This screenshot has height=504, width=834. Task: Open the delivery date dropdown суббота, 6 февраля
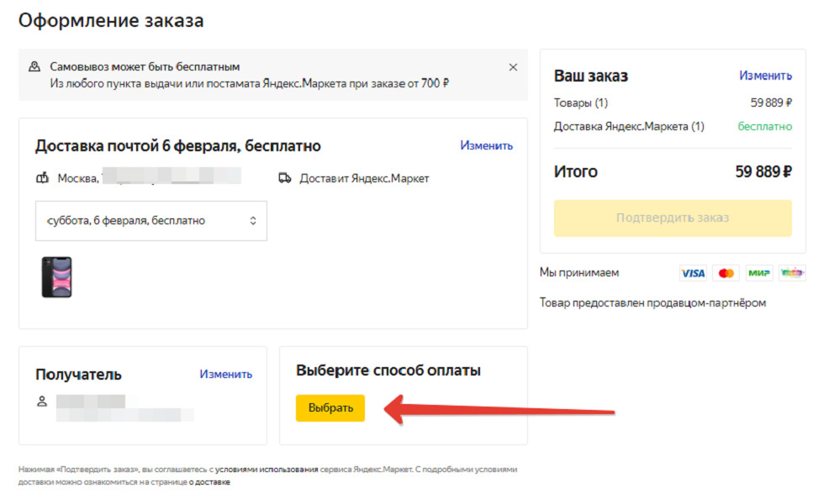coord(151,221)
